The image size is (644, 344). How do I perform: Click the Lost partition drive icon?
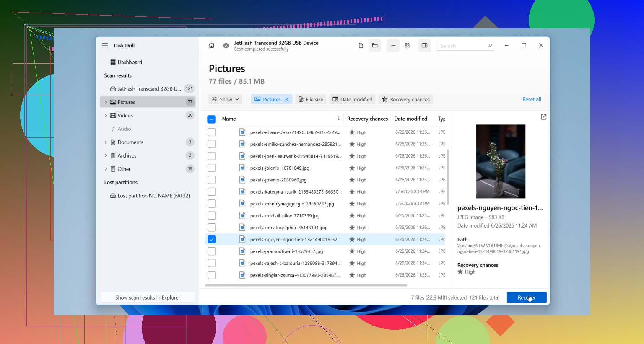coord(113,196)
